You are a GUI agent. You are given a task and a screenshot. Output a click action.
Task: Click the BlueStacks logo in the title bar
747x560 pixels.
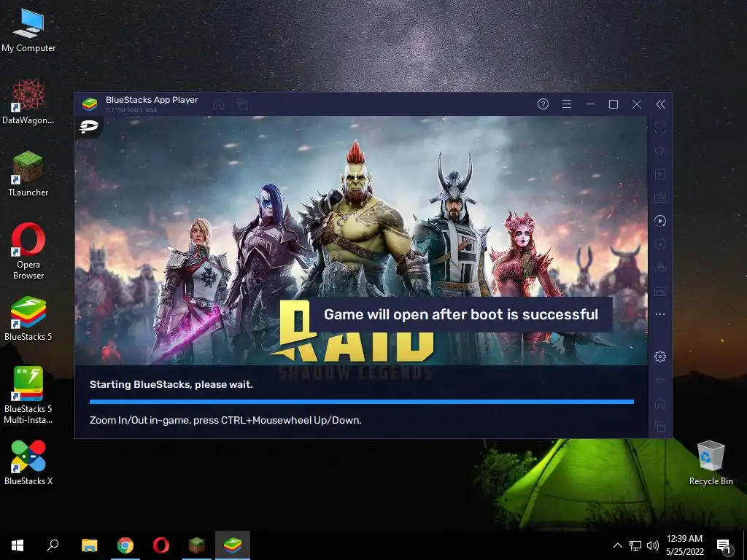[90, 104]
